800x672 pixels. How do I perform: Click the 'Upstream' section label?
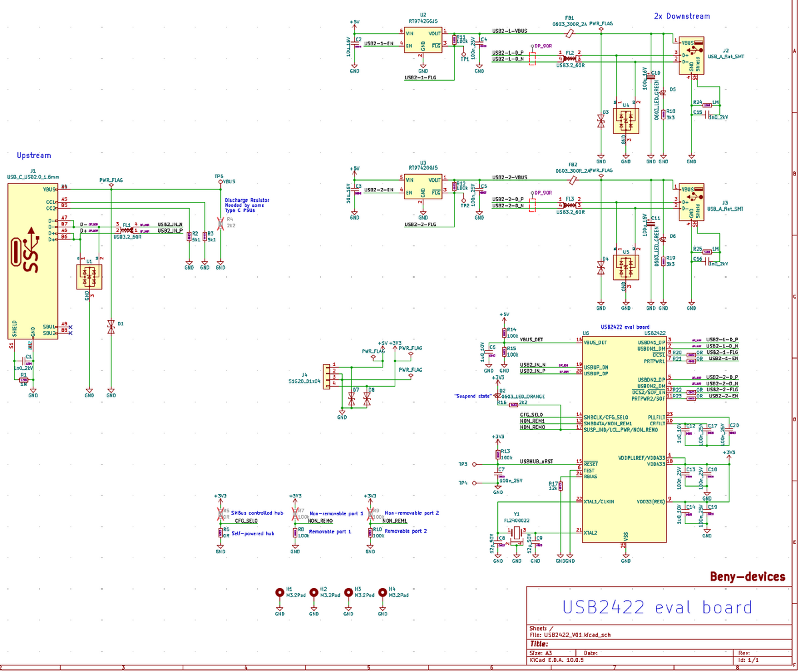coord(33,155)
